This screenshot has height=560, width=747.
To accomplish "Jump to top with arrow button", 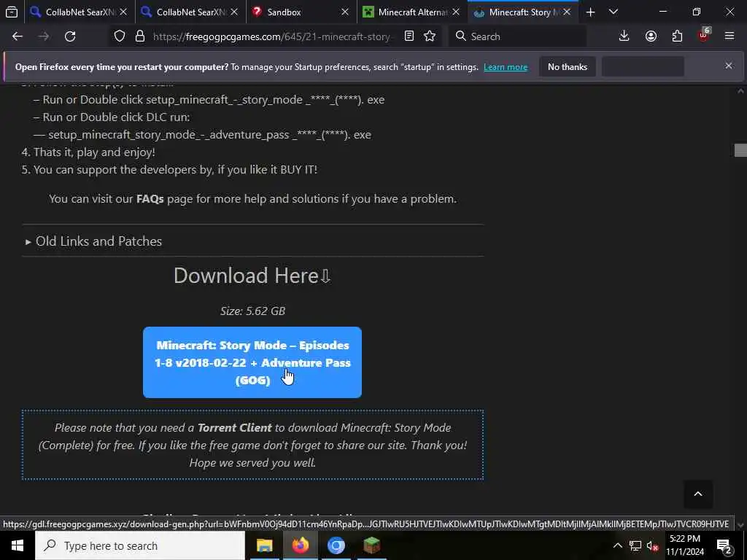I will (x=698, y=494).
